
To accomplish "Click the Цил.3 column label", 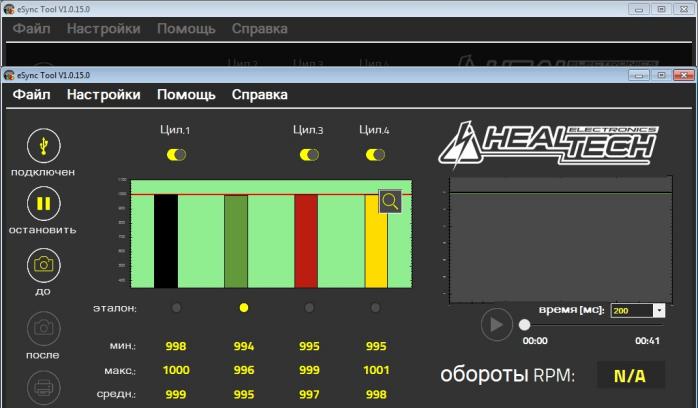I will 308,130.
